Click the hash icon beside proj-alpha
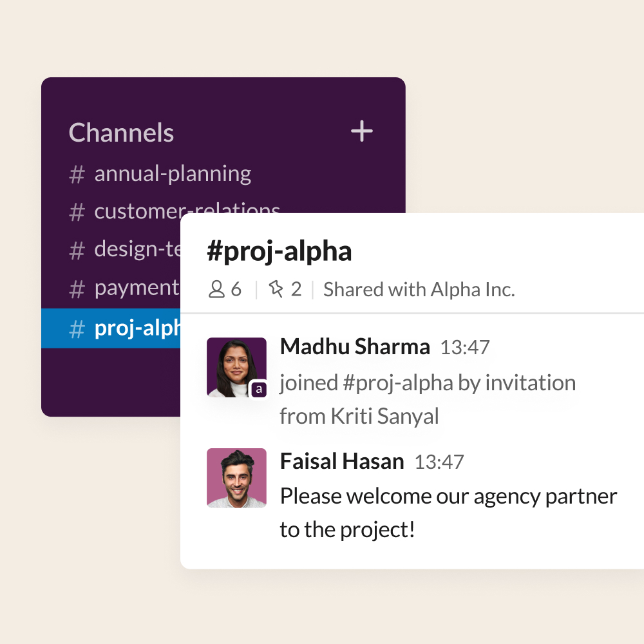644x644 pixels. coord(76,328)
